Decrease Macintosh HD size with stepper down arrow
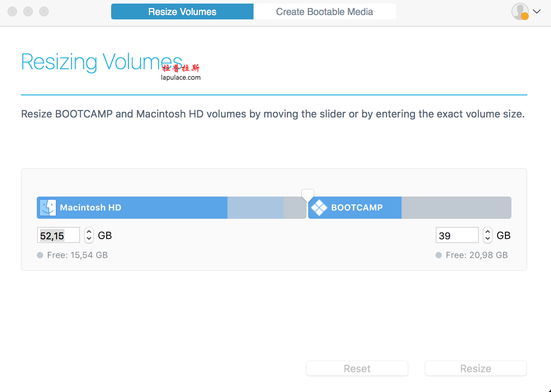This screenshot has height=392, width=551. pyautogui.click(x=89, y=239)
